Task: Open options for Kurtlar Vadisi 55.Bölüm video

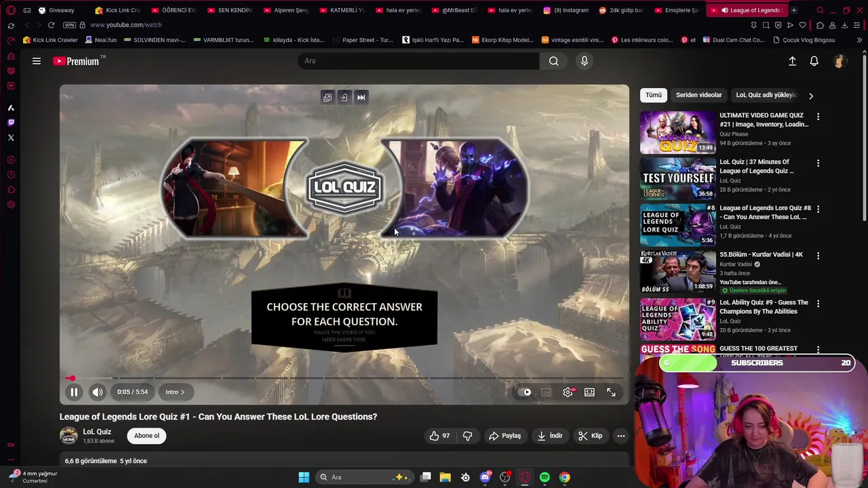Action: (818, 256)
